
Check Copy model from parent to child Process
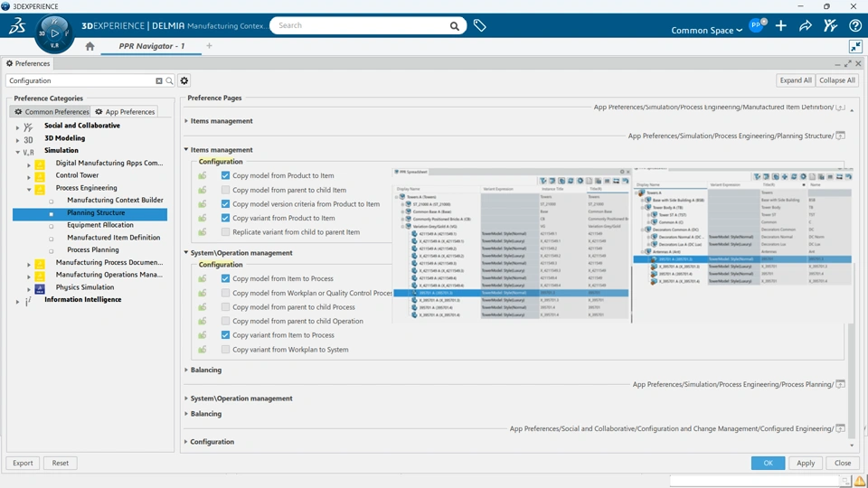tap(225, 306)
